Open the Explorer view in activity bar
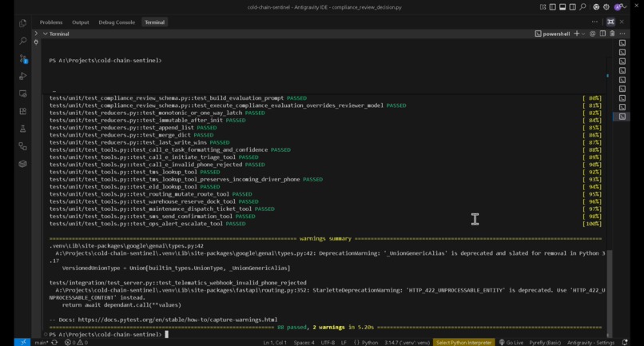This screenshot has width=644, height=346. pos(22,23)
